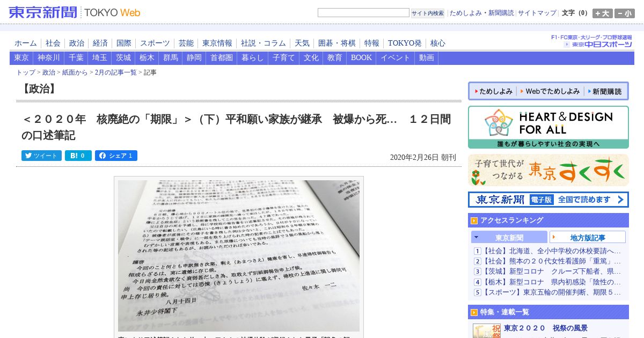Image resolution: width=644 pixels, height=338 pixels.
Task: Click the Tokyo Shimbun TOKYO Web logo
Action: [75, 12]
